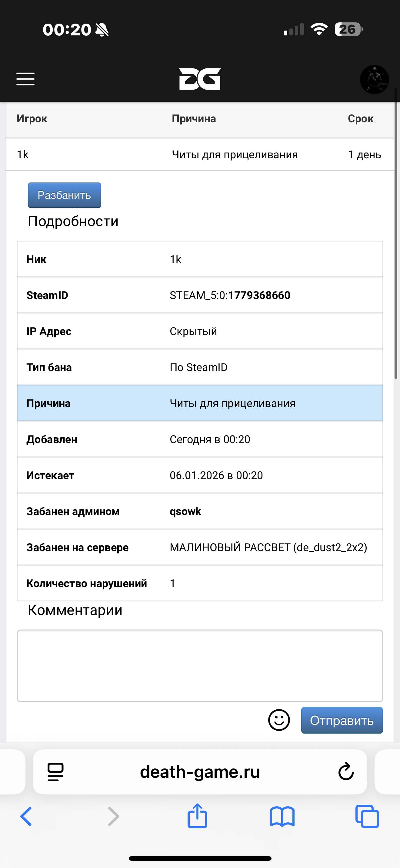The image size is (400, 868).
Task: Tap the death-game.ru address bar
Action: [x=200, y=772]
